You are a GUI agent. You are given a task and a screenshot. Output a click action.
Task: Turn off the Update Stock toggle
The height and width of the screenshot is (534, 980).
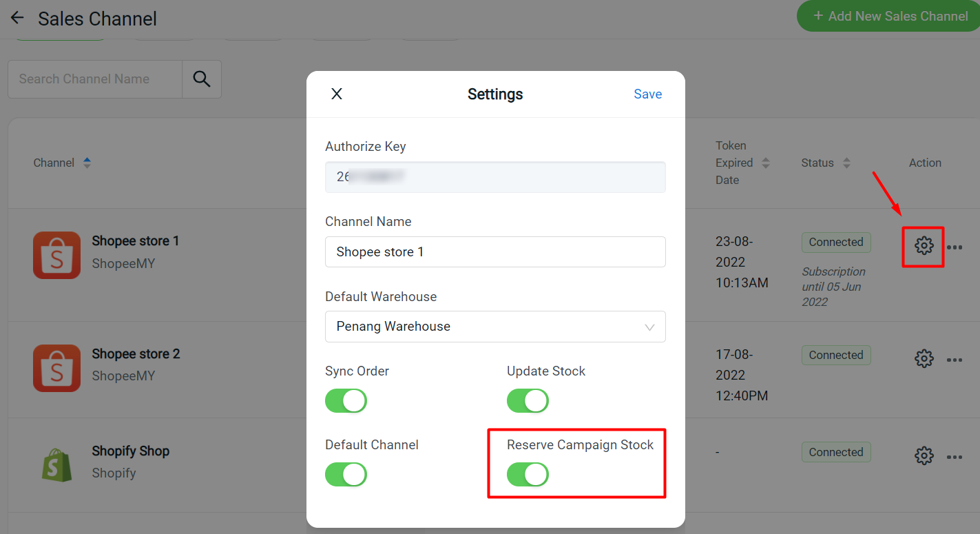(x=528, y=401)
